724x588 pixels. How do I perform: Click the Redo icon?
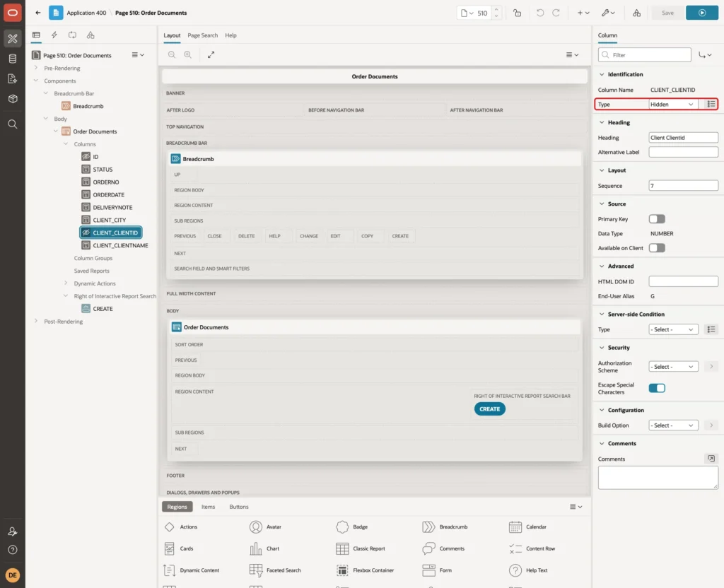pyautogui.click(x=556, y=13)
